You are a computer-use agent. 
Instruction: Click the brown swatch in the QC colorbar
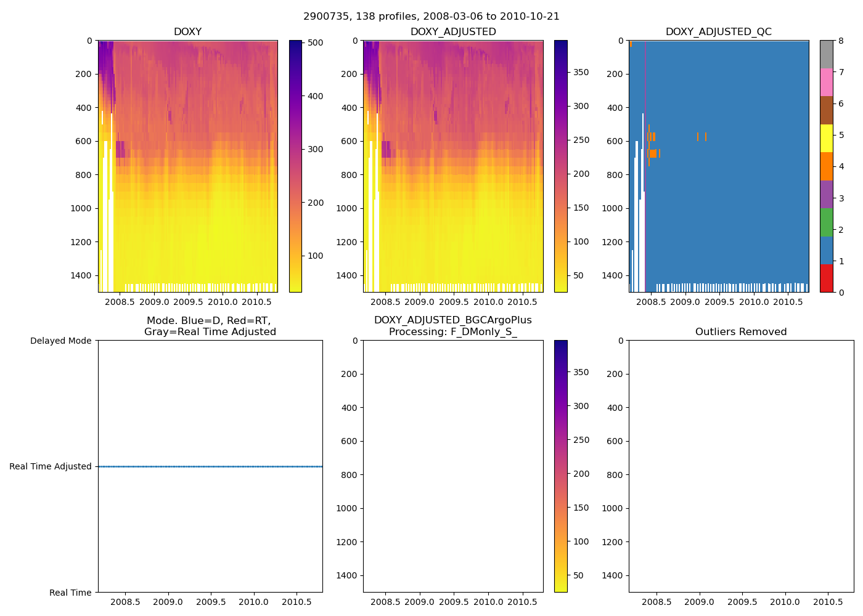[x=826, y=110]
